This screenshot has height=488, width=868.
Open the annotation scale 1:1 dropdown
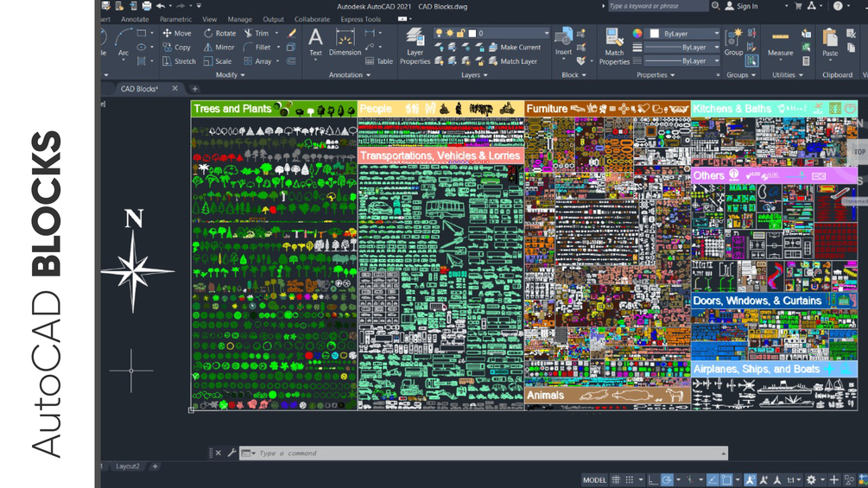(x=794, y=479)
